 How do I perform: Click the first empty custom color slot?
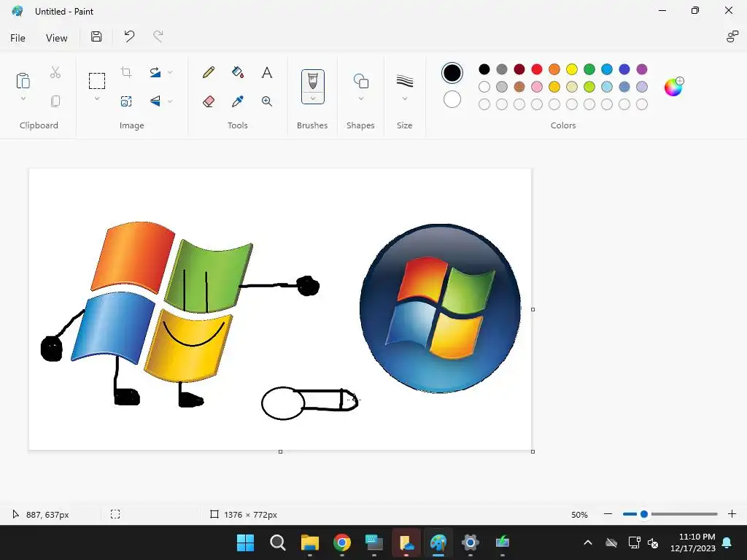pos(484,104)
